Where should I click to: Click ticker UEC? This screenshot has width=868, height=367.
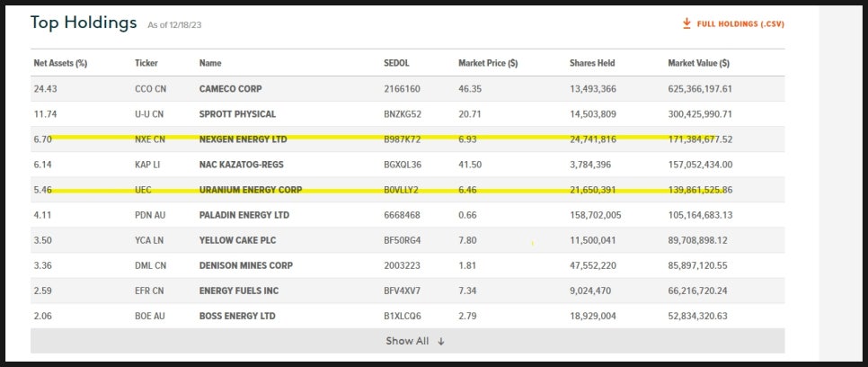tap(143, 190)
